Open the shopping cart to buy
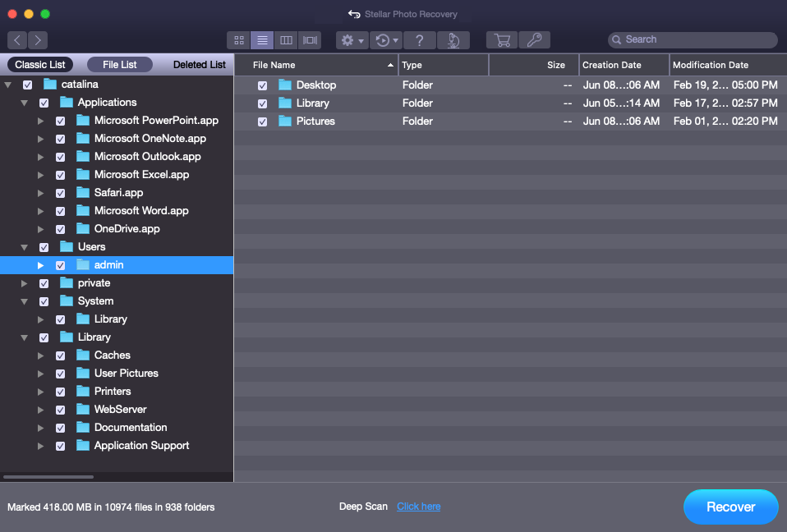This screenshot has width=787, height=532. coord(502,40)
